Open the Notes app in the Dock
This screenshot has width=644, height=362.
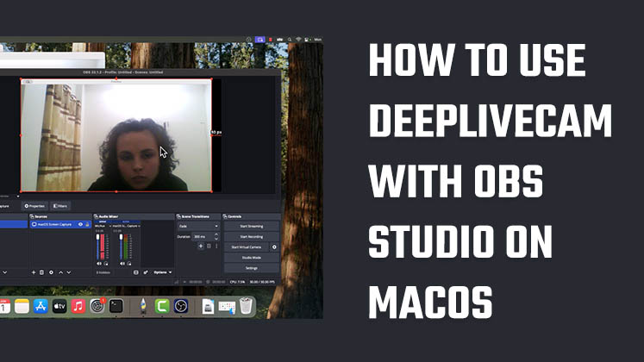[22, 306]
